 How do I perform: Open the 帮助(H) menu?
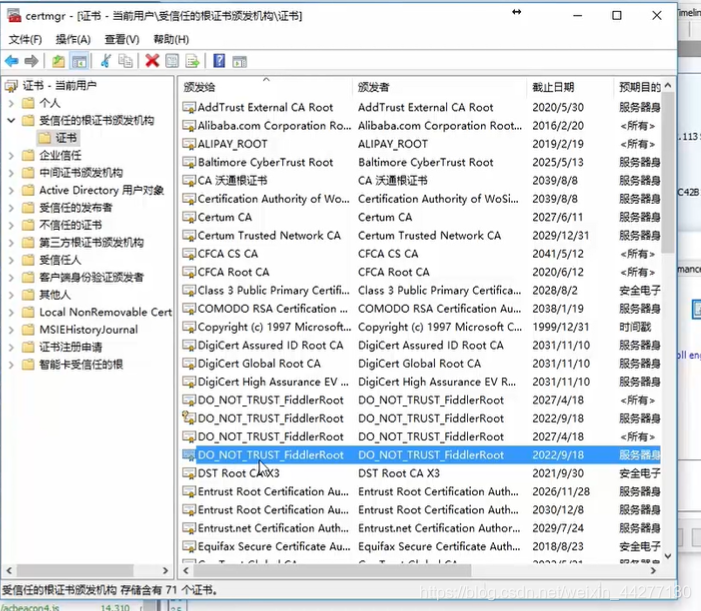tap(171, 40)
